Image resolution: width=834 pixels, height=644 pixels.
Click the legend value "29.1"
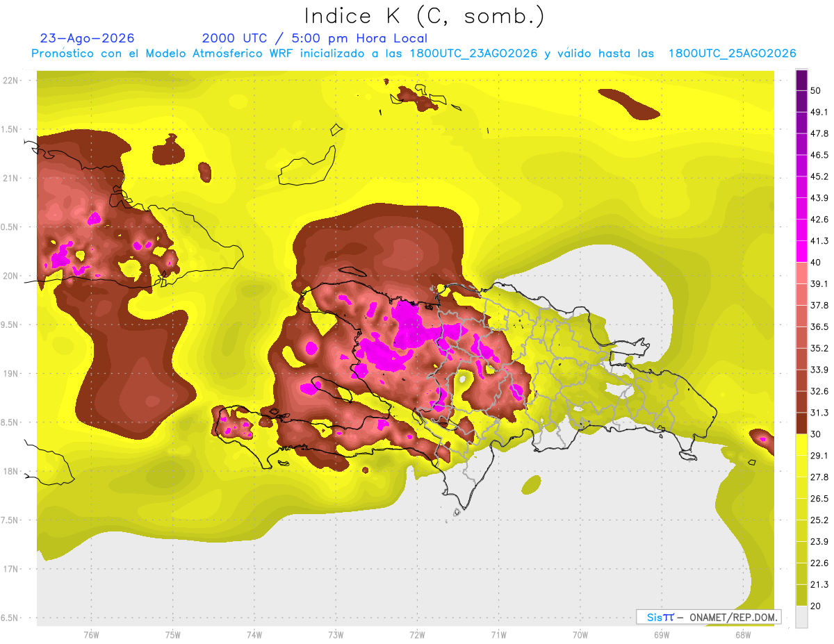coord(819,456)
